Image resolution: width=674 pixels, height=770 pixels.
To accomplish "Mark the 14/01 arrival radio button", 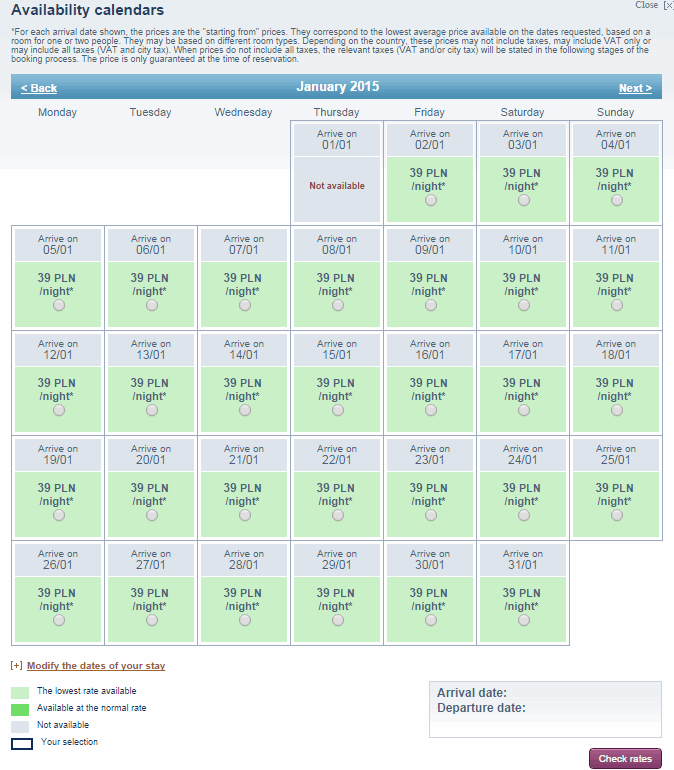I will [x=245, y=411].
